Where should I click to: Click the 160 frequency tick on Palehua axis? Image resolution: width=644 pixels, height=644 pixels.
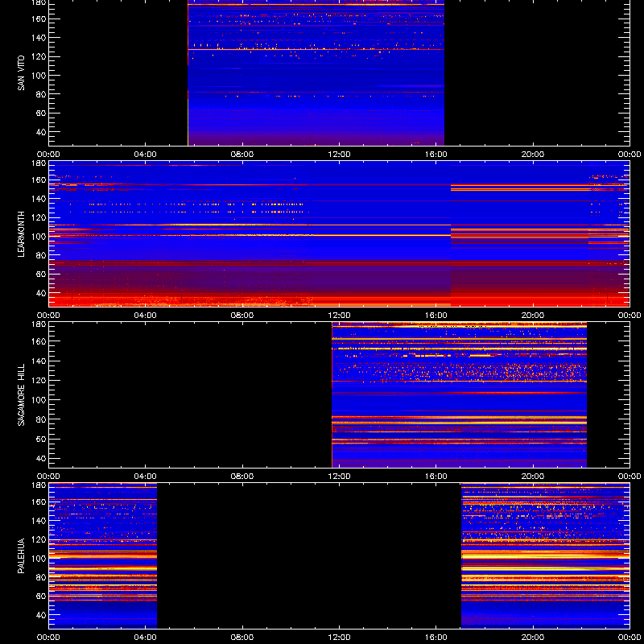[x=39, y=502]
